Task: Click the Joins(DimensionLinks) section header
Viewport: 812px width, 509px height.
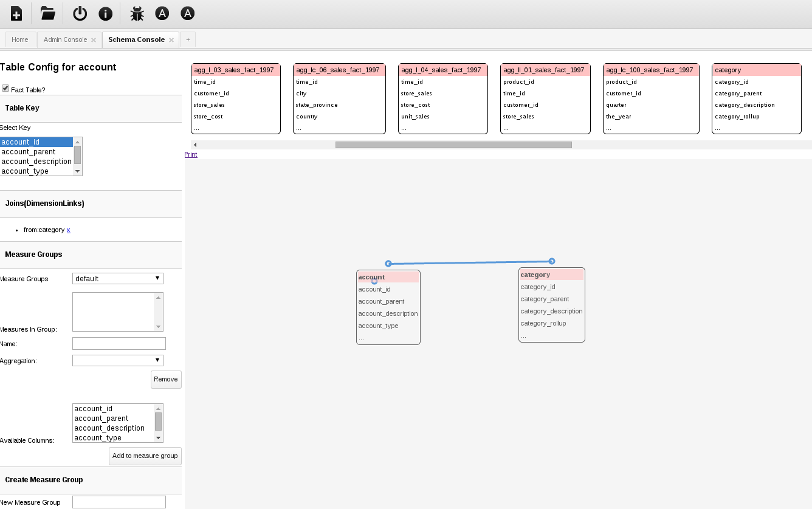Action: tap(91, 203)
